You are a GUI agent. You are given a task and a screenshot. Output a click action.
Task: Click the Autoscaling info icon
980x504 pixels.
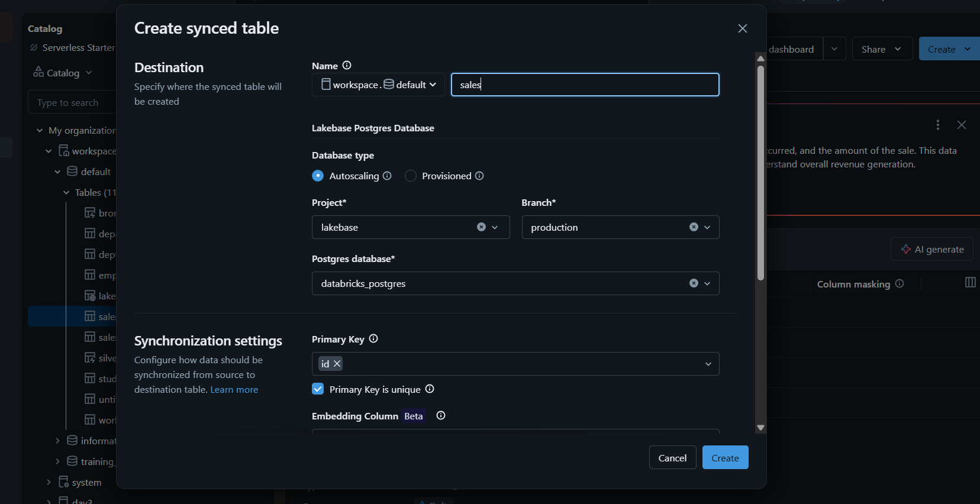coord(387,176)
